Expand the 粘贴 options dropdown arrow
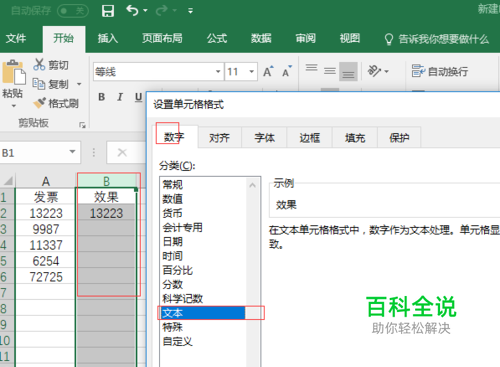The image size is (500, 367). click(x=14, y=106)
